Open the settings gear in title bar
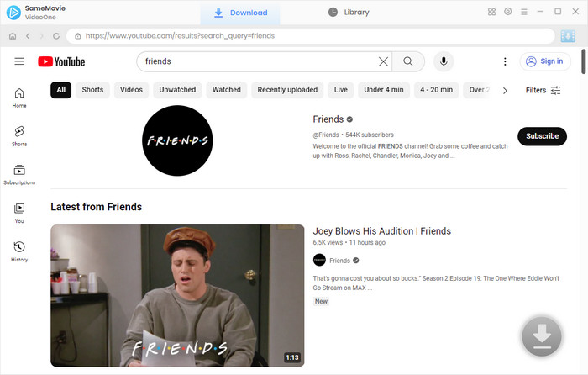This screenshot has height=375, width=588. tap(507, 12)
